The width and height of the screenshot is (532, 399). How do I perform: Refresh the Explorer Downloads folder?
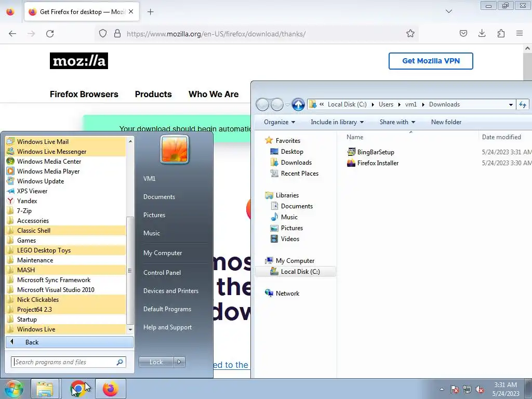click(523, 104)
